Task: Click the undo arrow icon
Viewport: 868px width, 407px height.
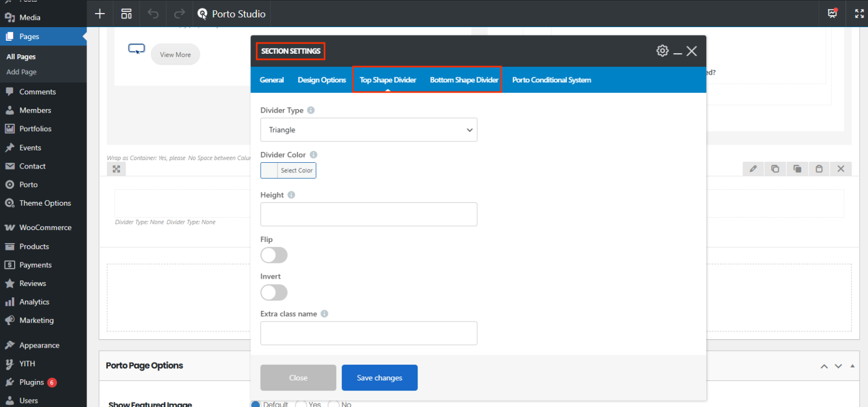Action: pos(153,14)
